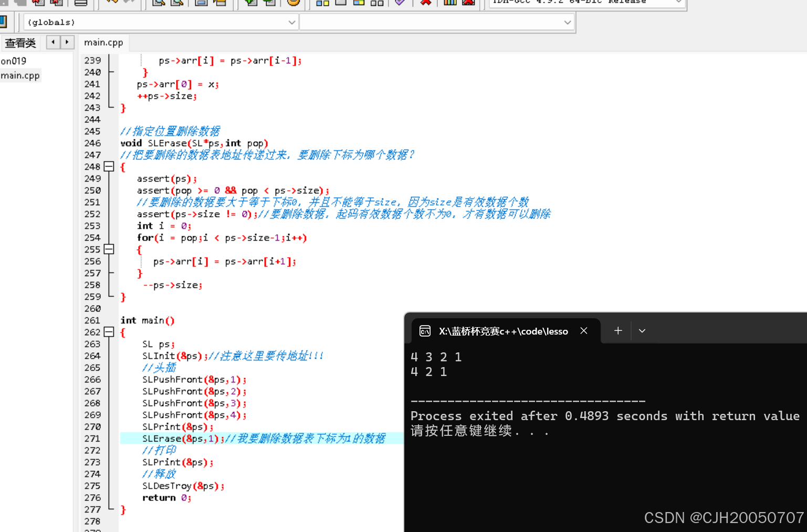The height and width of the screenshot is (532, 807).
Task: Click the 'ps->arr[0] = x;' line
Action: point(178,84)
